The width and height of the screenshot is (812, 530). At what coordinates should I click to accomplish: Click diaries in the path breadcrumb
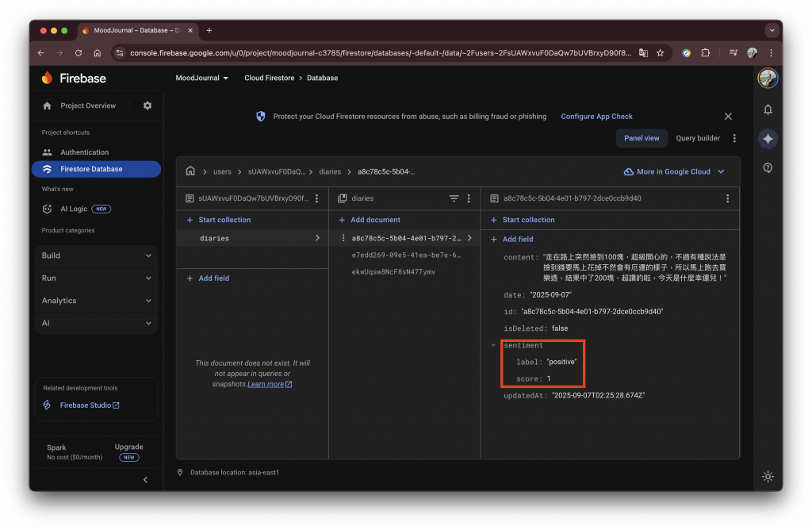(x=330, y=172)
